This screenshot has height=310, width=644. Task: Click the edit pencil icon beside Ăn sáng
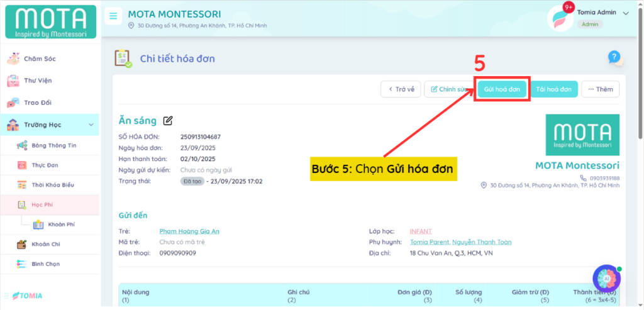[x=168, y=121]
